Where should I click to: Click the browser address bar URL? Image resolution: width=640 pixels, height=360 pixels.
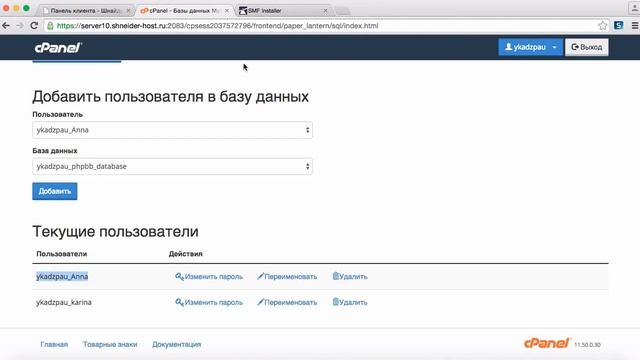coord(218,26)
